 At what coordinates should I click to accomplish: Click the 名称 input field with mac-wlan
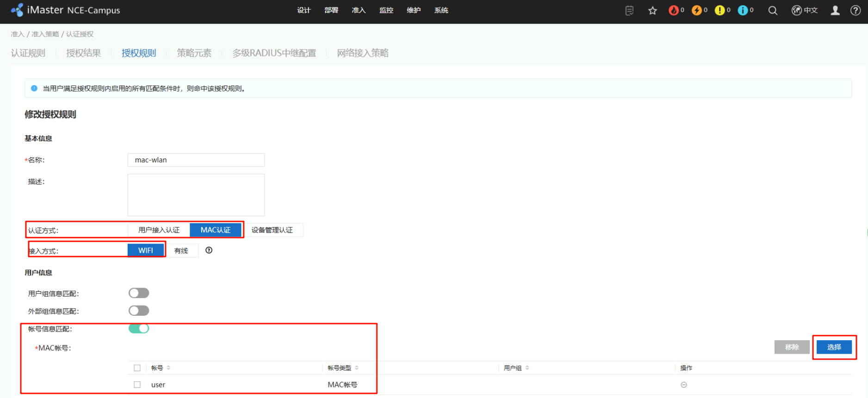(196, 160)
